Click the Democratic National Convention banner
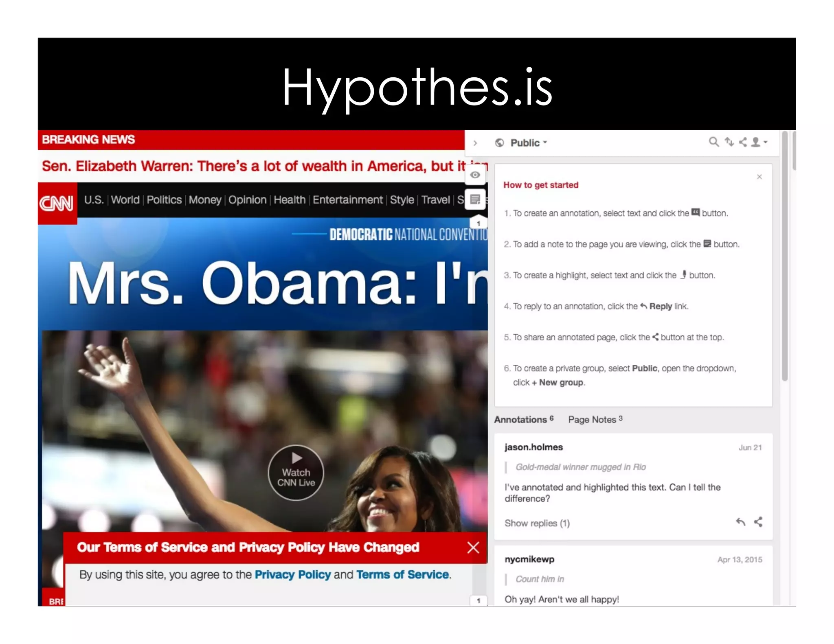834x644 pixels. 408,234
